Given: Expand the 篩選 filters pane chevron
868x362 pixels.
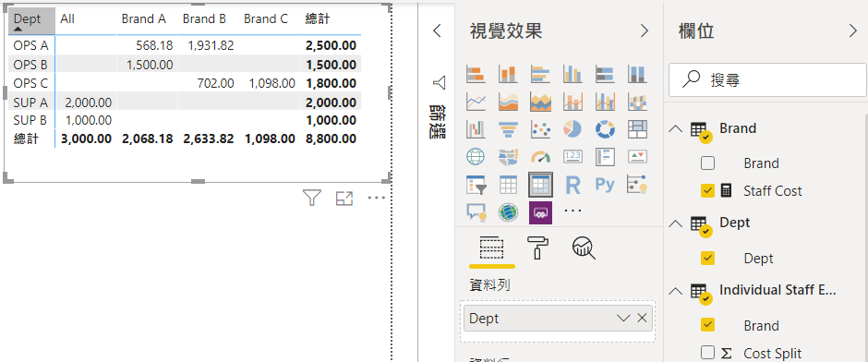Looking at the screenshot, I should pos(437,31).
